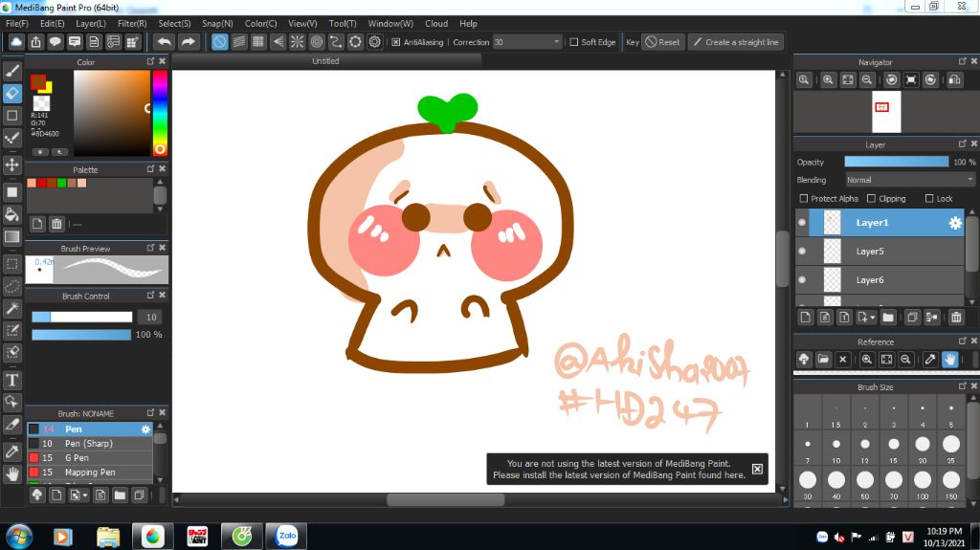
Task: Open File menu
Action: pos(17,24)
